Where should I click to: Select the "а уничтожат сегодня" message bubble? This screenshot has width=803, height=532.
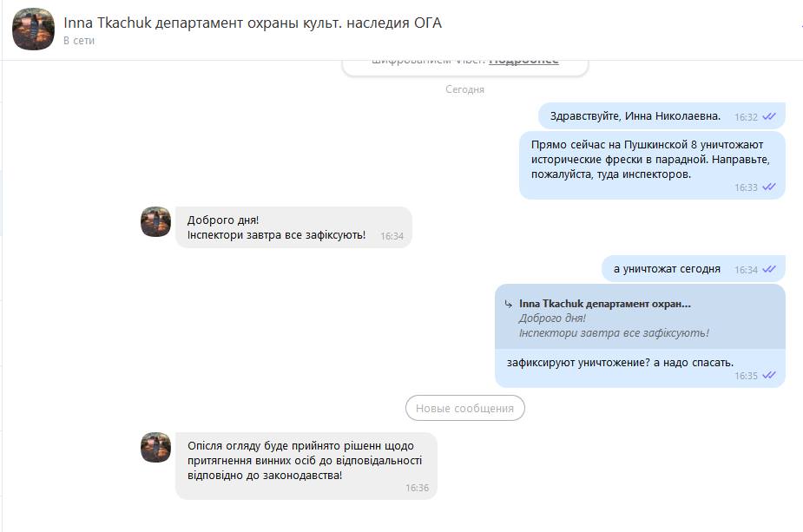pyautogui.click(x=693, y=269)
